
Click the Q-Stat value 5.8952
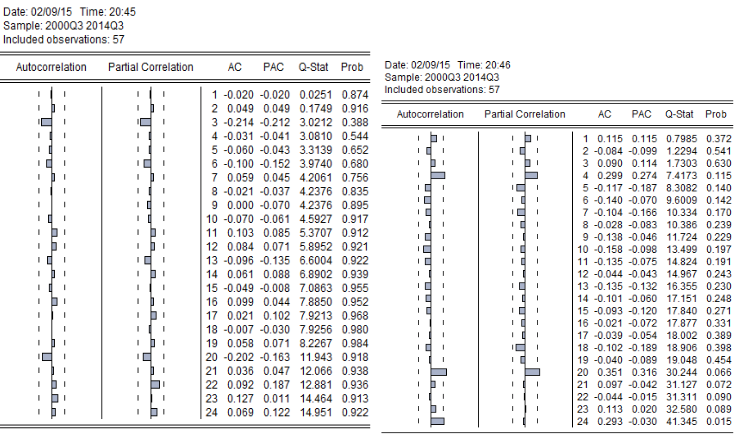(316, 247)
